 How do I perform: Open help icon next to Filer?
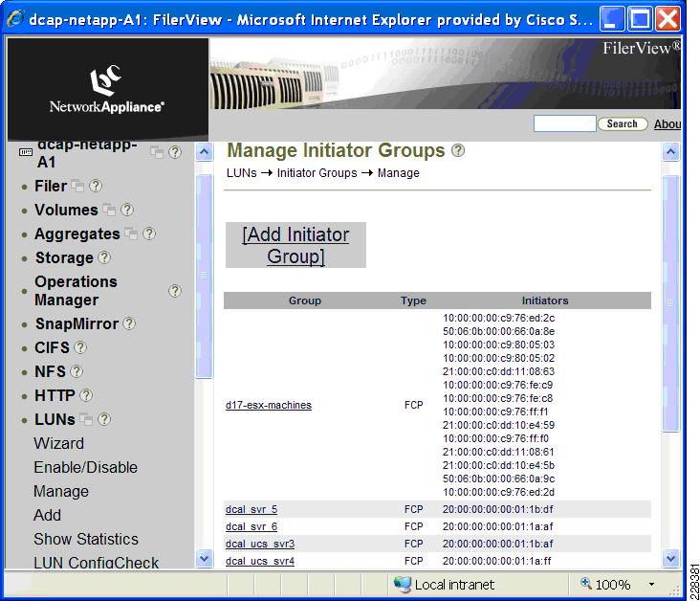click(95, 186)
